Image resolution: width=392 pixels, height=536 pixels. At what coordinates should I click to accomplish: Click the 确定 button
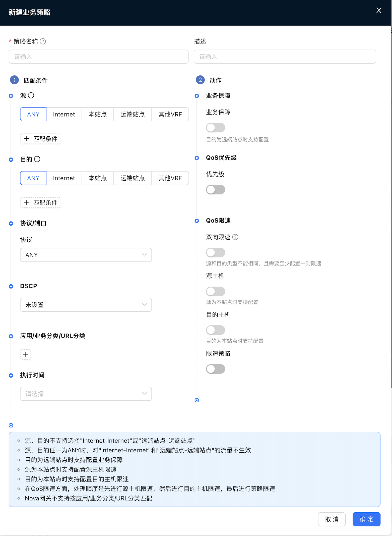click(x=366, y=519)
